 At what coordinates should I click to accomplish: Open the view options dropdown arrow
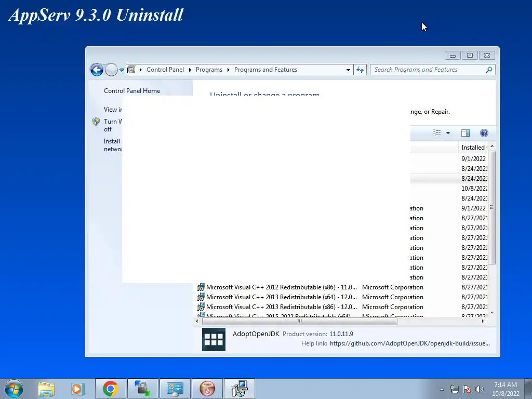pyautogui.click(x=448, y=133)
